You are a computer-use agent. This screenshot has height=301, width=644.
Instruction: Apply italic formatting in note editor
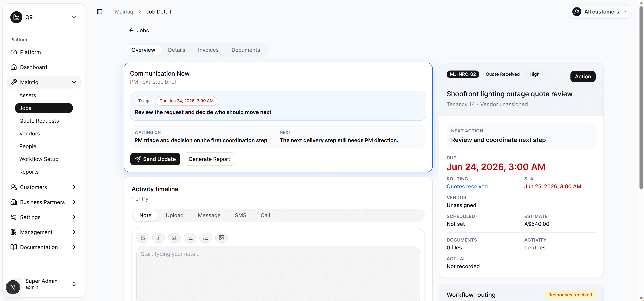(159, 238)
